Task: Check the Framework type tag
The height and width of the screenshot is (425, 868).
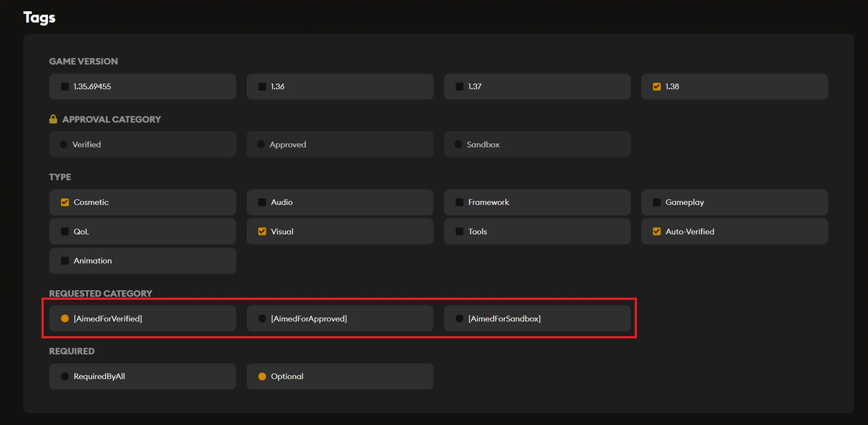Action: point(459,203)
